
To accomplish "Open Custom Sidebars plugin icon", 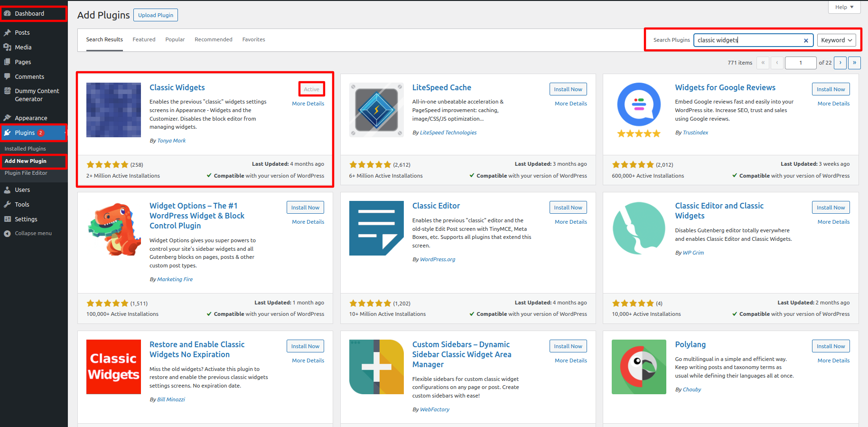I will click(x=376, y=367).
